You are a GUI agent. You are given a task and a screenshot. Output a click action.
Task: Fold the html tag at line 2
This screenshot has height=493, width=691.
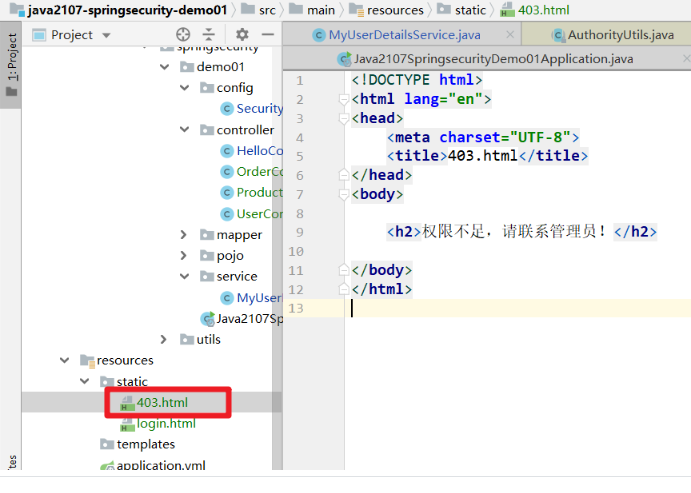coord(344,100)
